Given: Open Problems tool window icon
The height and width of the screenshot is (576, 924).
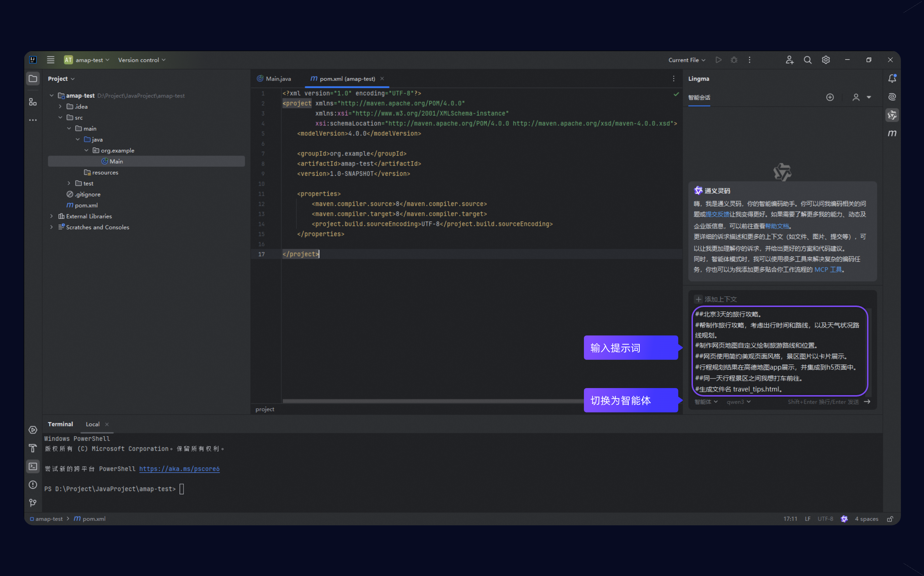Looking at the screenshot, I should 33,485.
